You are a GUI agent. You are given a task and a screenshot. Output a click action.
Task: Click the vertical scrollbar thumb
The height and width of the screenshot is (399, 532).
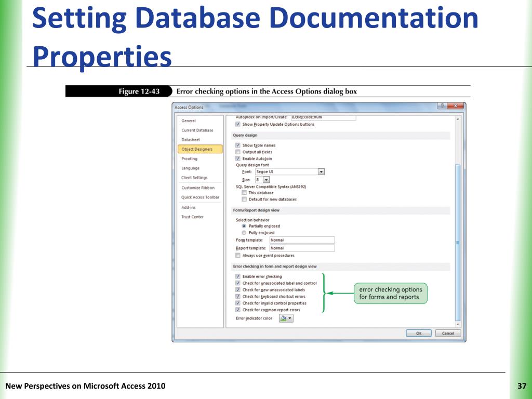click(458, 243)
